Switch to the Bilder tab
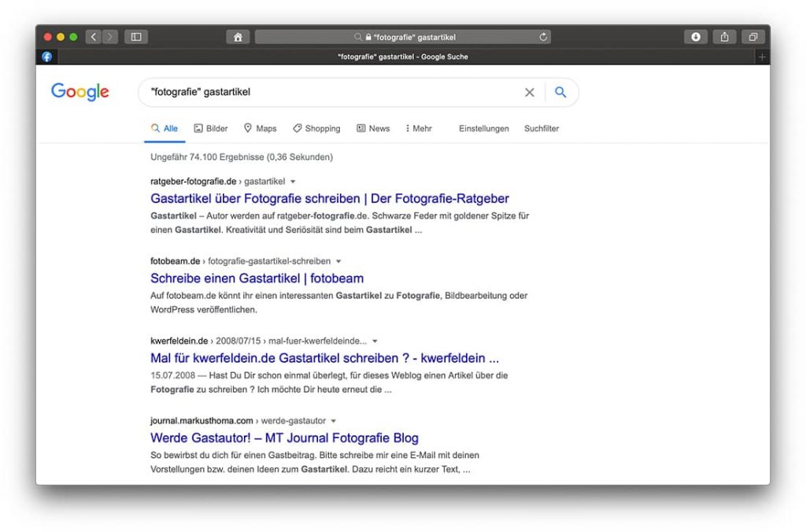The width and height of the screenshot is (806, 532). (x=211, y=128)
